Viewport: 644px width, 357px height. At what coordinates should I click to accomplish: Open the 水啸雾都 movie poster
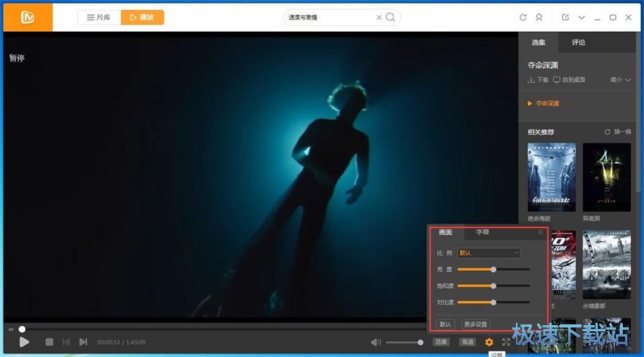coord(607,265)
